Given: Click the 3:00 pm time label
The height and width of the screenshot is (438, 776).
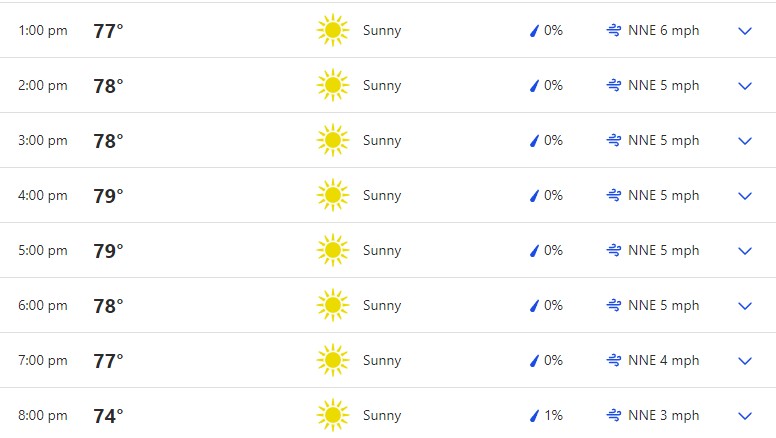Looking at the screenshot, I should tap(43, 140).
